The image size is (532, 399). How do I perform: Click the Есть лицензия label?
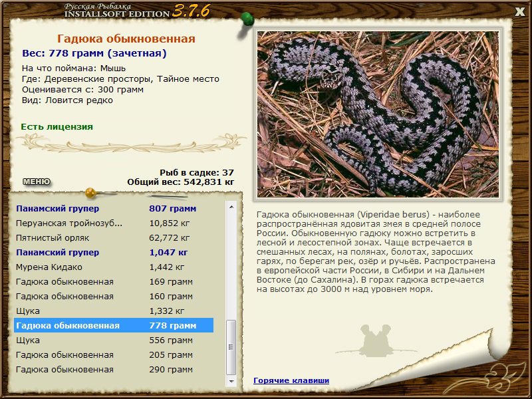(57, 126)
